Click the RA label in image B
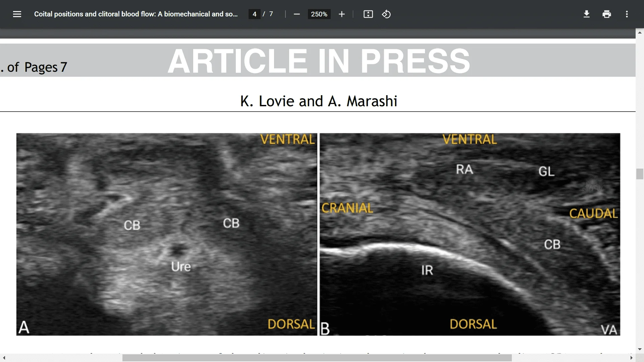Image resolution: width=644 pixels, height=362 pixels. click(x=465, y=169)
